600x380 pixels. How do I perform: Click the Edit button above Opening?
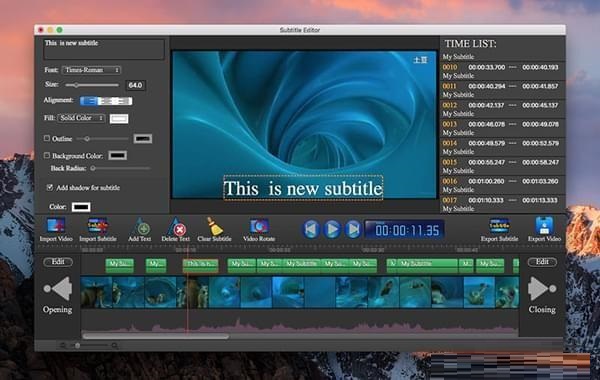58,262
